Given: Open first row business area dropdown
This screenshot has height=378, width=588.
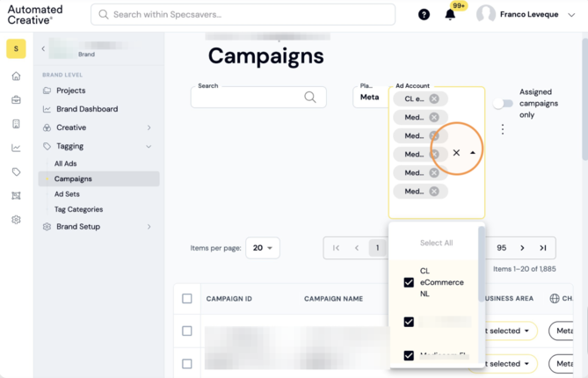Looking at the screenshot, I should click(x=511, y=331).
